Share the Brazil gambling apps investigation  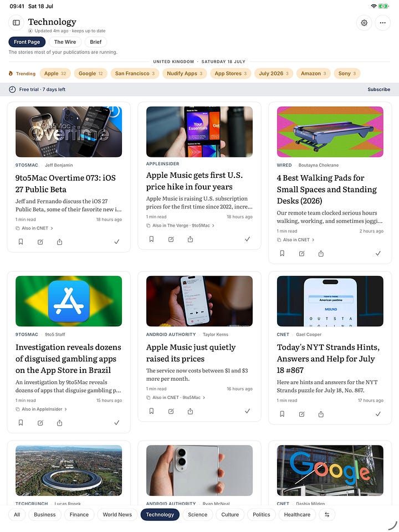point(60,422)
